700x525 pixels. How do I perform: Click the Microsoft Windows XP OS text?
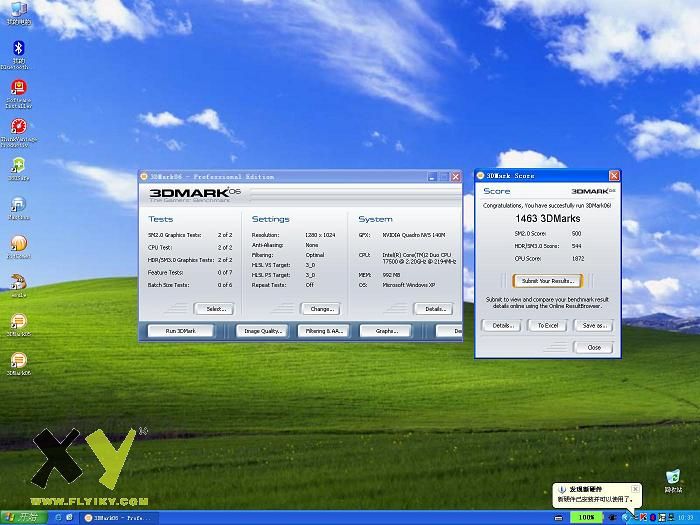408,285
